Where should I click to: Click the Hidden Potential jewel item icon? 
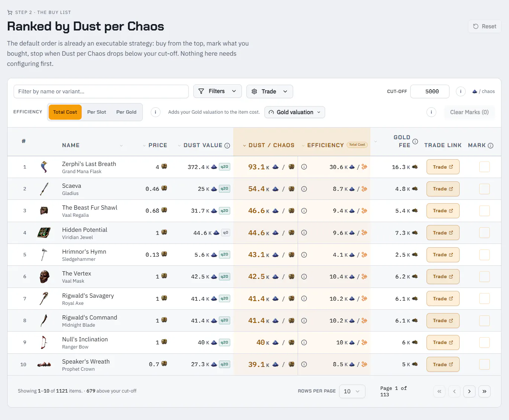point(44,233)
